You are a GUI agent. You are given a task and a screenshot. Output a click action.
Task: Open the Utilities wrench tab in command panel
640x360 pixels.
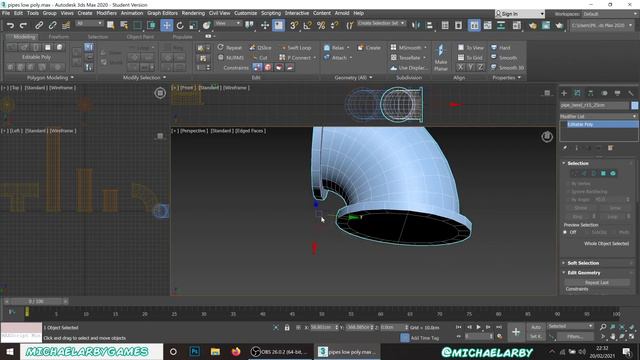point(631,93)
